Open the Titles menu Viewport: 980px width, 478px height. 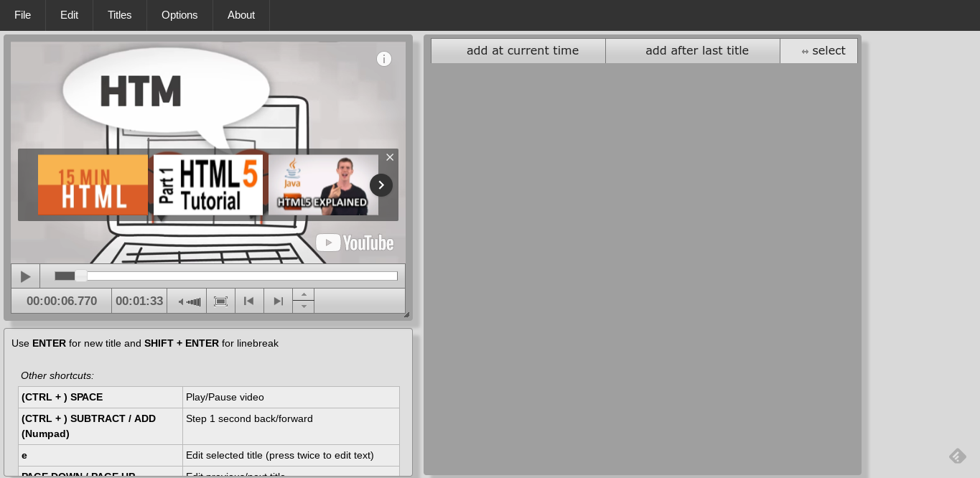(x=120, y=15)
